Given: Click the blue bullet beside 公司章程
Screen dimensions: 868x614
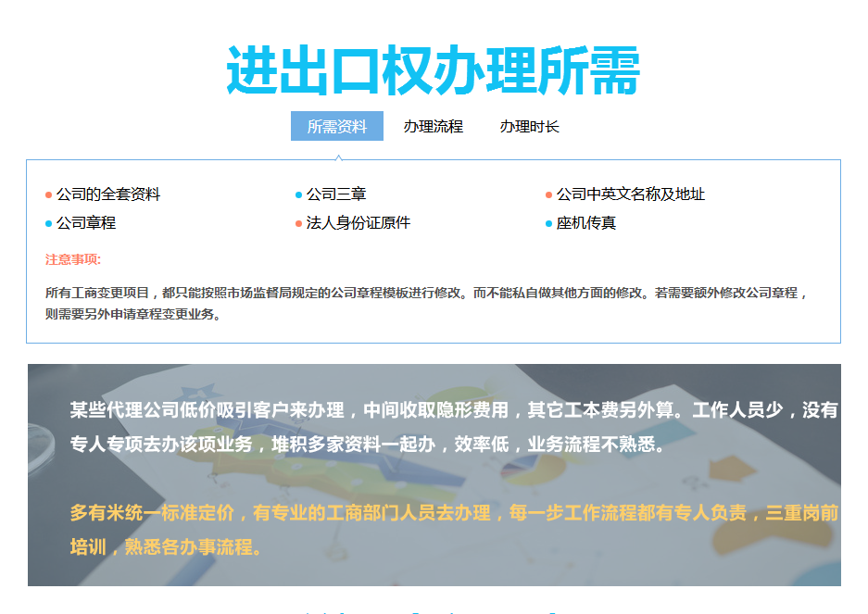Looking at the screenshot, I should (49, 224).
